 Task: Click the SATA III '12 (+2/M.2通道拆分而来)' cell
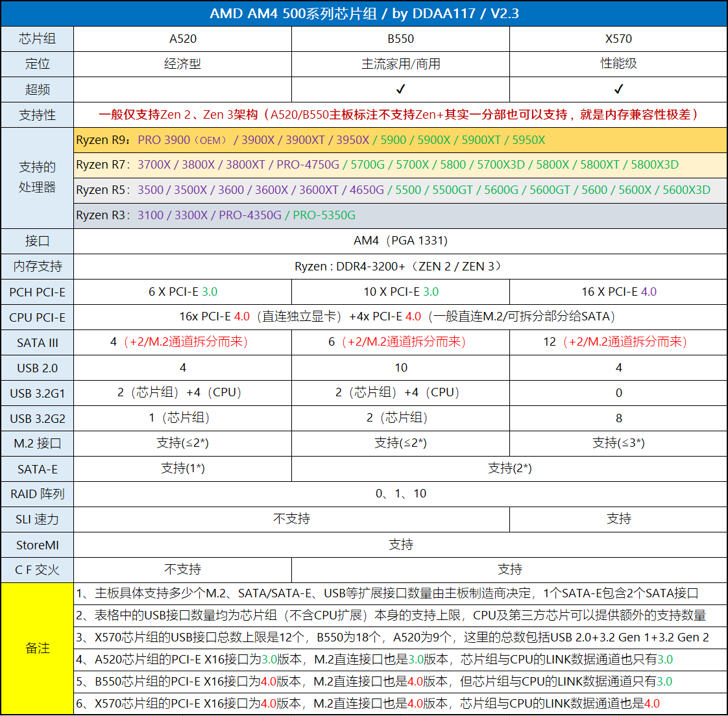(x=618, y=342)
